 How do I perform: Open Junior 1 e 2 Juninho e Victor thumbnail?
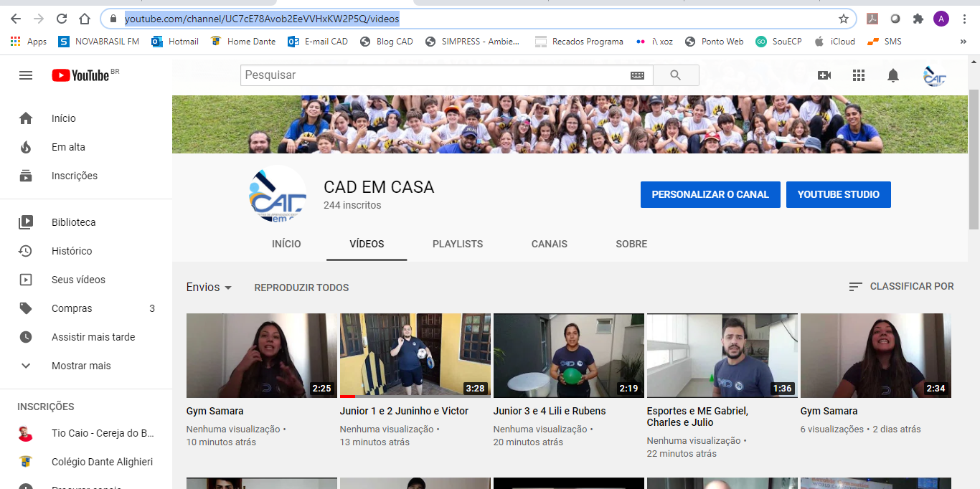tap(415, 356)
